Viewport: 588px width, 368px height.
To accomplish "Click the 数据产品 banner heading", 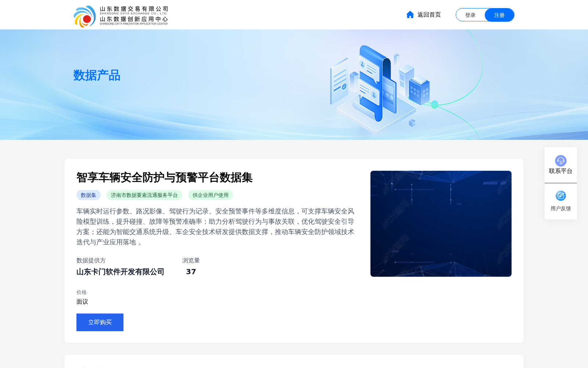I will tap(97, 75).
